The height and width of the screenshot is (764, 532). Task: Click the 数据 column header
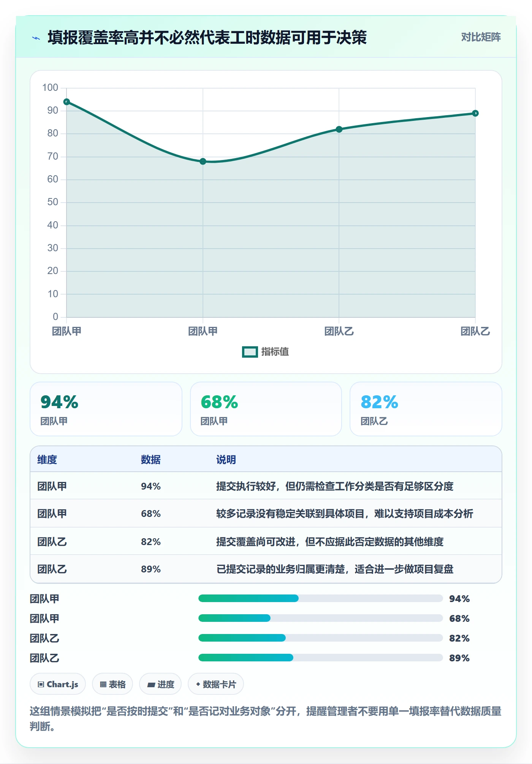tap(151, 460)
